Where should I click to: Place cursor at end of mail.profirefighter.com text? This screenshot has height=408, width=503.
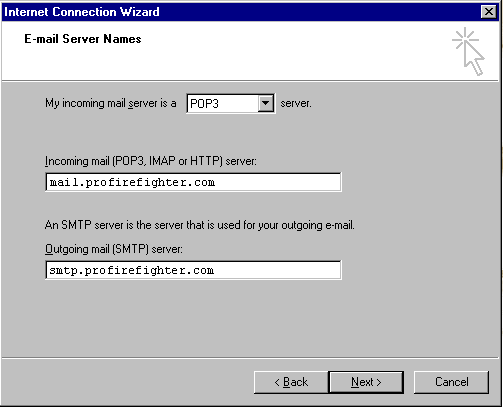[x=216, y=182]
